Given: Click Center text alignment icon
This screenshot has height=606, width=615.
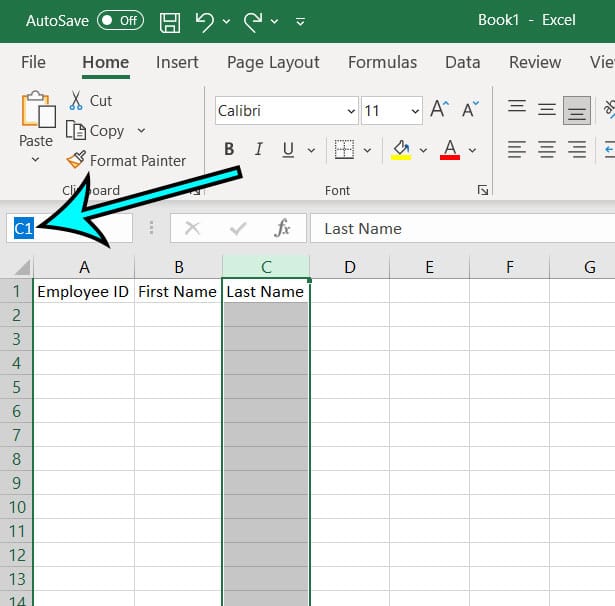Looking at the screenshot, I should (x=547, y=149).
